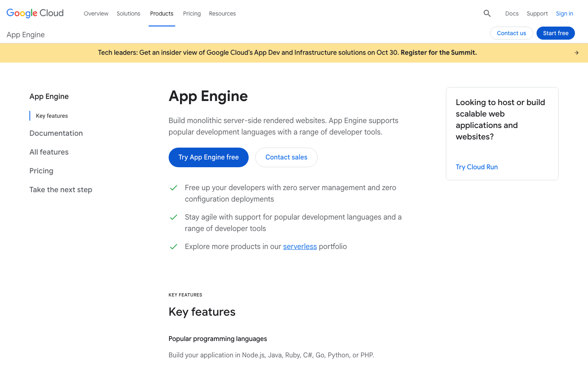Screen dimensions: 588x368
Task: Select the Products tab
Action: point(162,13)
